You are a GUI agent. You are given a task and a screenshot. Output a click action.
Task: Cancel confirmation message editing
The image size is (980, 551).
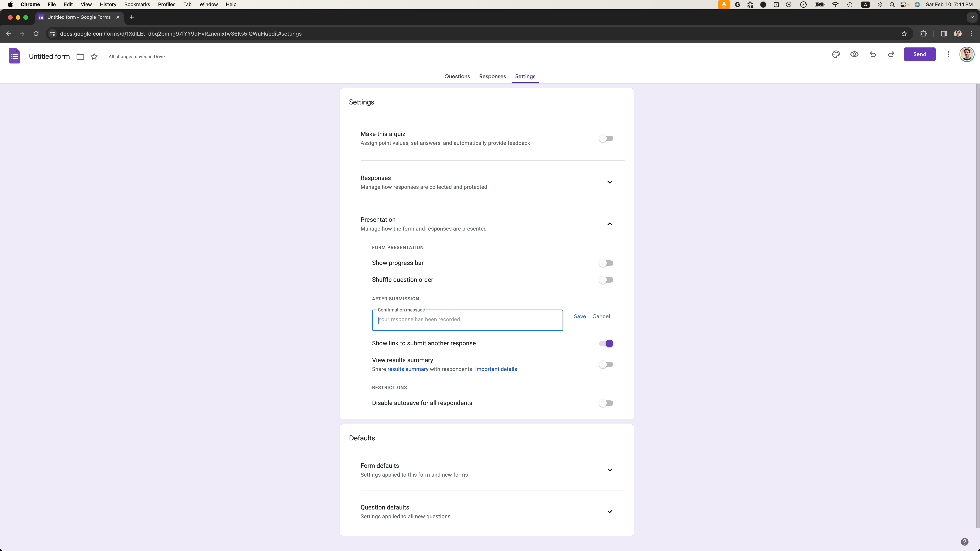point(601,316)
